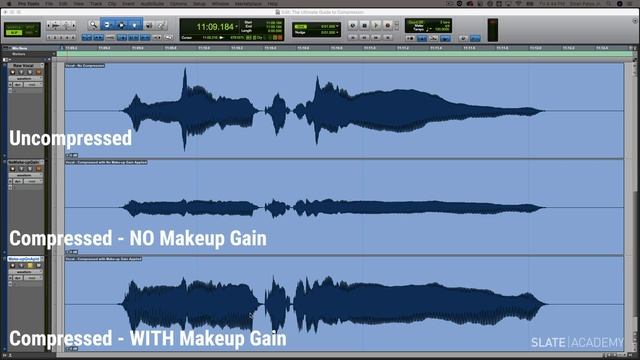
Task: Click the Stop transport button
Action: point(364,25)
